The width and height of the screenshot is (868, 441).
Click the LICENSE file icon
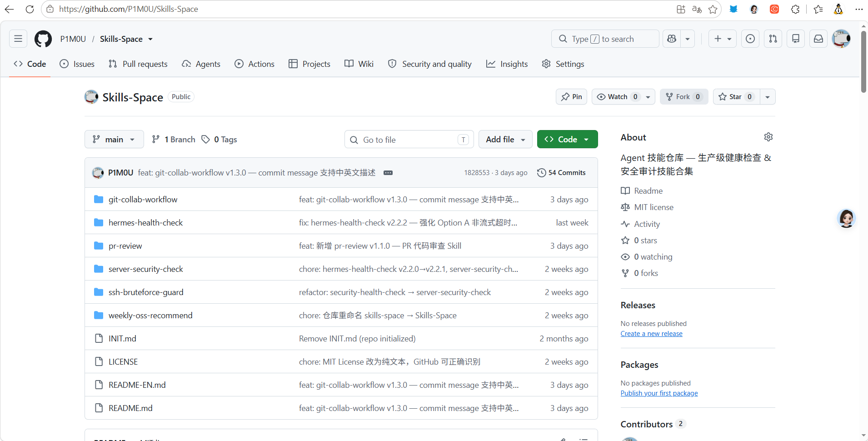coord(99,361)
